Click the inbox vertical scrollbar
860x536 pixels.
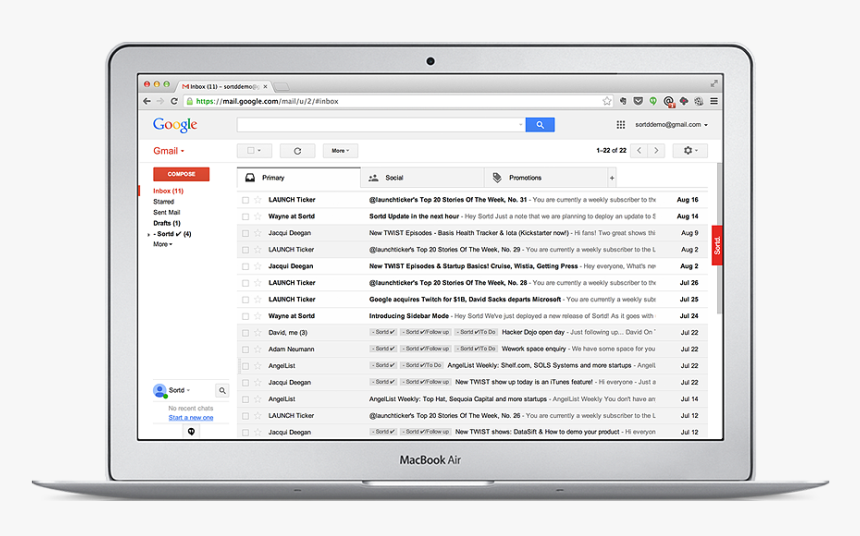pyautogui.click(x=719, y=239)
